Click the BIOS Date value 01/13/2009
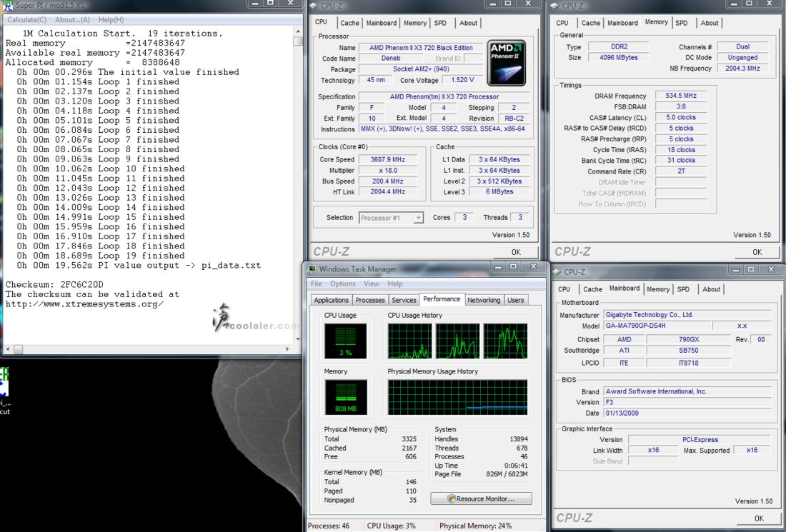The image size is (786, 532). coord(687,413)
